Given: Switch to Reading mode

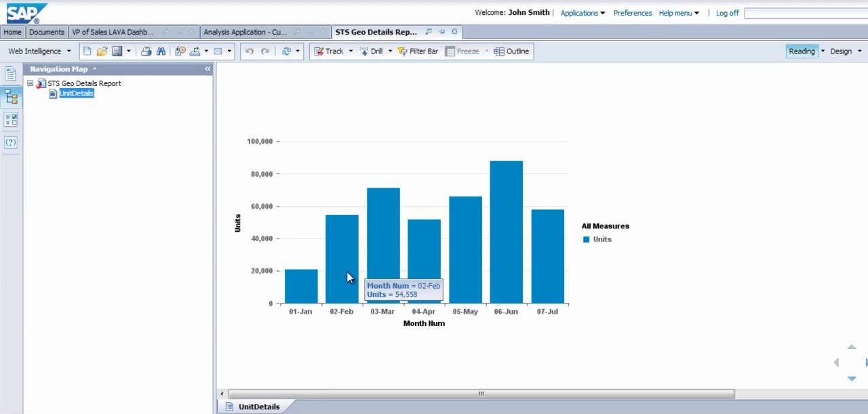Looking at the screenshot, I should [802, 51].
